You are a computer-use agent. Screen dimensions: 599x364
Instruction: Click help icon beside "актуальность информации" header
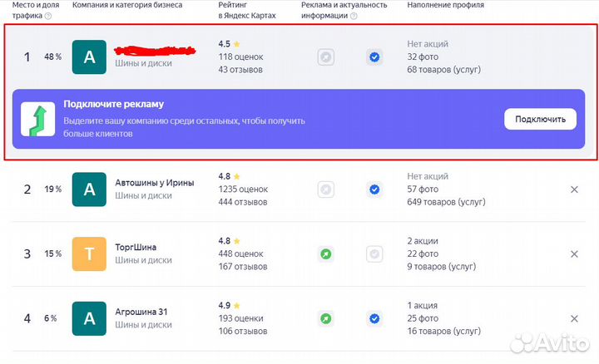coord(351,16)
